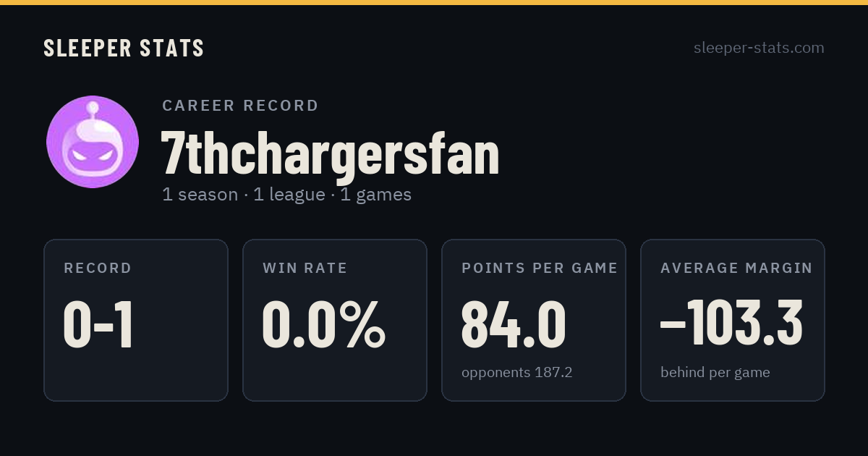868x456 pixels.
Task: Select the opponents 187.2 text
Action: pyautogui.click(x=517, y=373)
